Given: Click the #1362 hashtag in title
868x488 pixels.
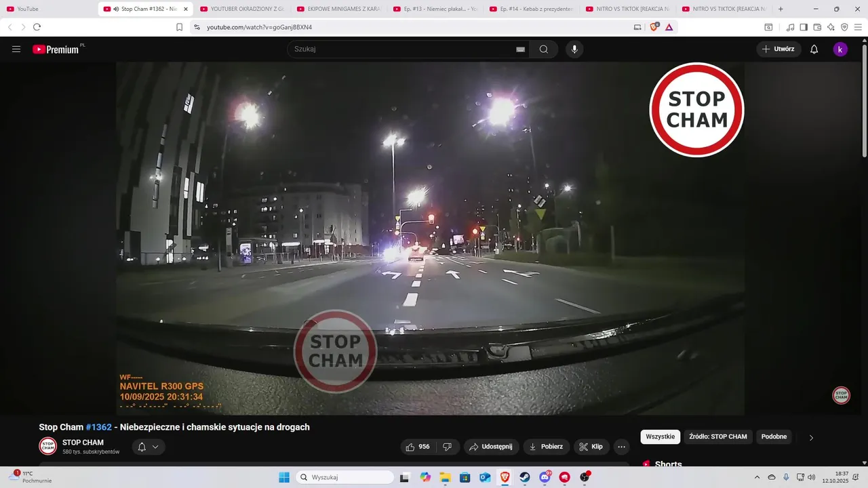Looking at the screenshot, I should coord(99,427).
